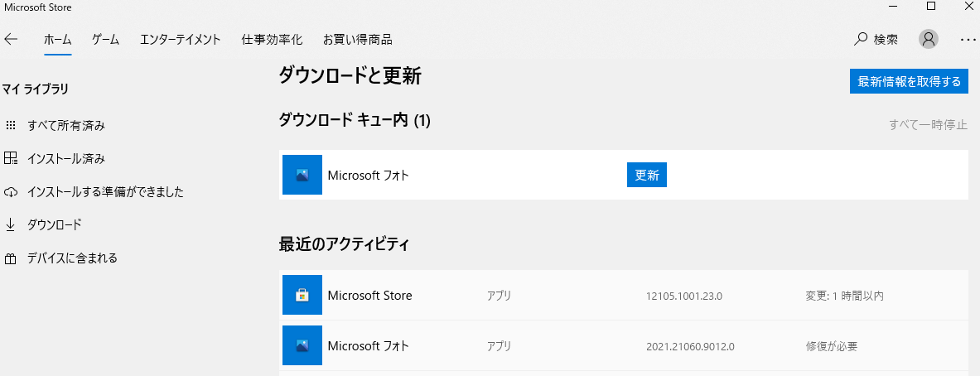The height and width of the screenshot is (376, 980).
Task: Click the すべて所有済み grid icon
Action: (x=10, y=126)
